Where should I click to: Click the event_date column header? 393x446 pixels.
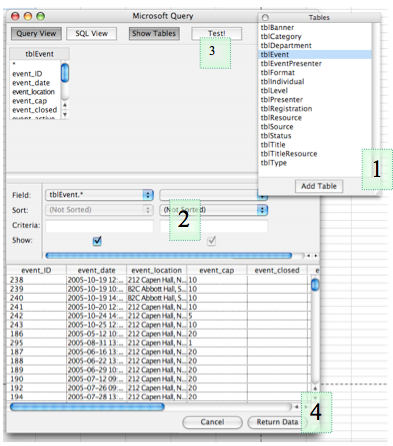tap(96, 270)
